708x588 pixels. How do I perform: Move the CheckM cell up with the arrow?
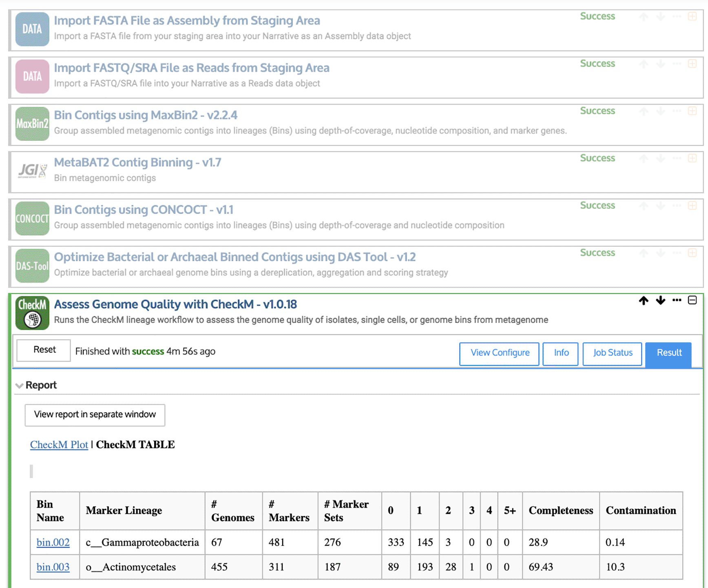point(644,301)
